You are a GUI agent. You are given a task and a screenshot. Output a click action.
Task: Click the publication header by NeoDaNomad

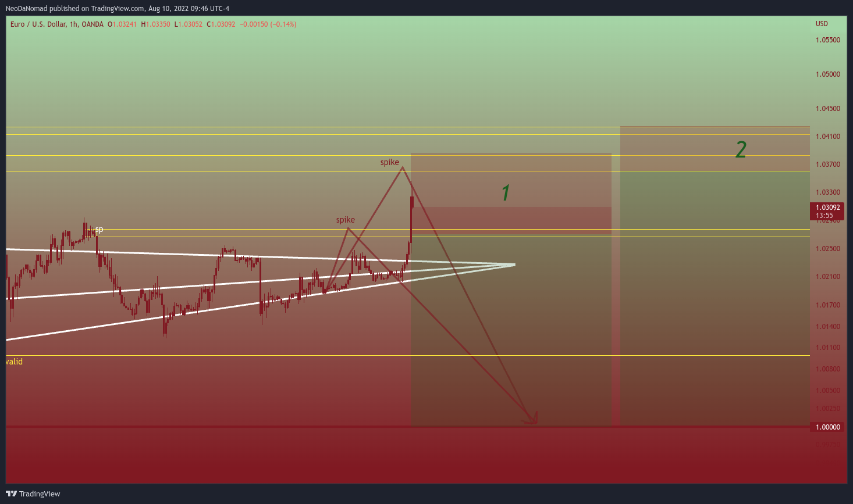click(118, 9)
